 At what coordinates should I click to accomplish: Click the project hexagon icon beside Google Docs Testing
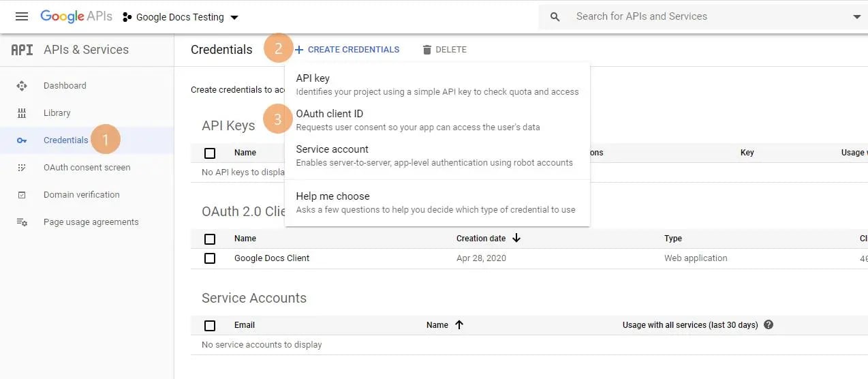127,18
